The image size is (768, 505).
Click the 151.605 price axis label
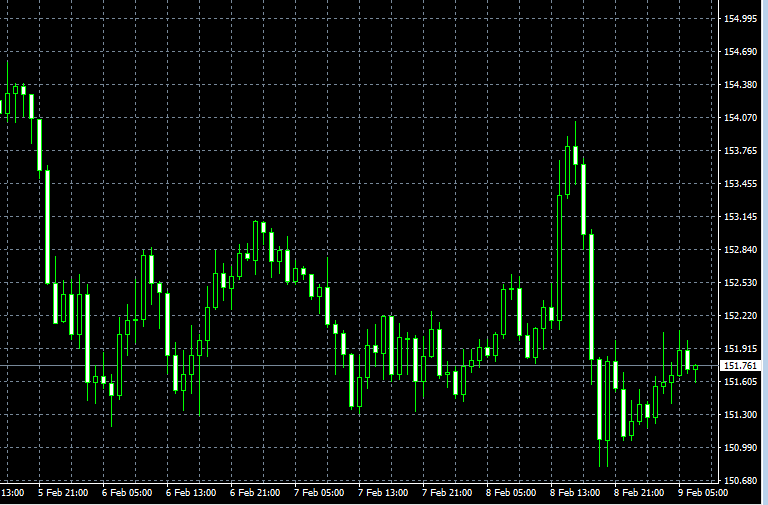click(x=740, y=382)
